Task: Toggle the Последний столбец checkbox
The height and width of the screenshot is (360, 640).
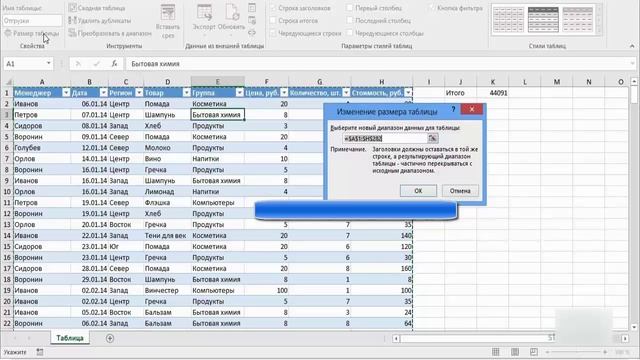Action: tap(350, 20)
